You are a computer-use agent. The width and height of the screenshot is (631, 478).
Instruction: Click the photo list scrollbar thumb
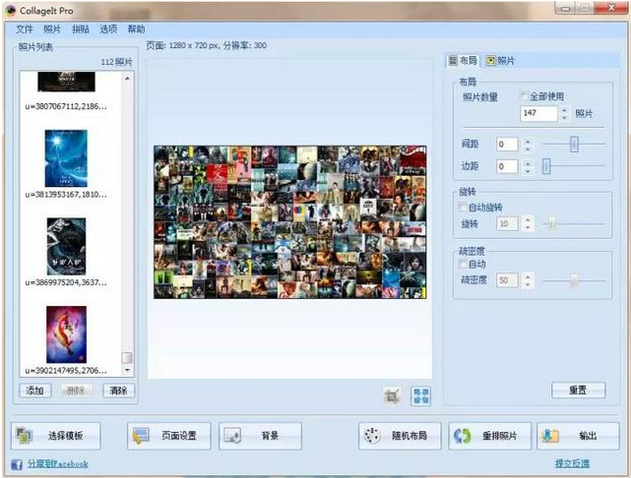(127, 358)
